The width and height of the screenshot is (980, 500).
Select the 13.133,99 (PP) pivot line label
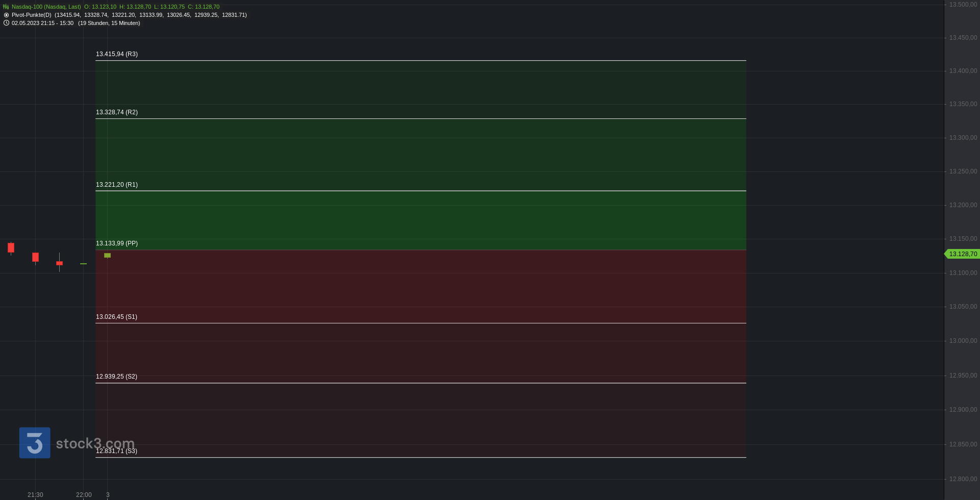117,243
